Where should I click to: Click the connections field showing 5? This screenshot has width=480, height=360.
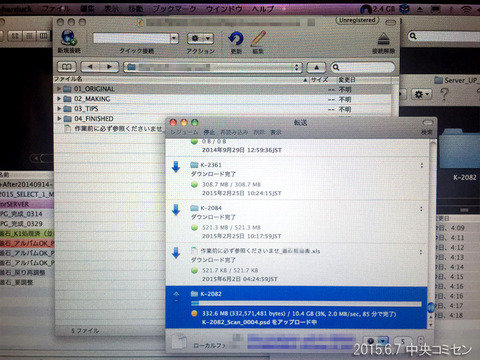click(x=403, y=341)
